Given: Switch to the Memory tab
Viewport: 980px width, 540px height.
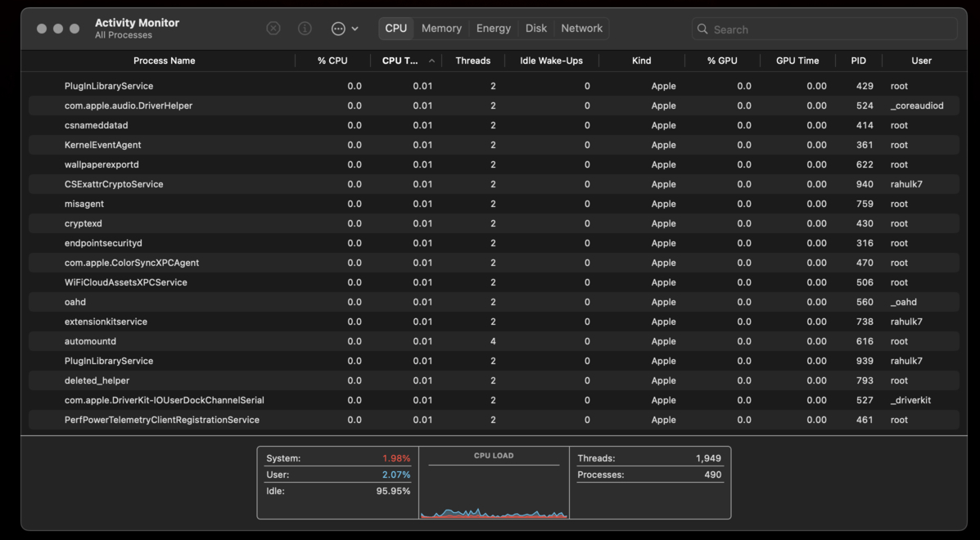Looking at the screenshot, I should (x=441, y=29).
